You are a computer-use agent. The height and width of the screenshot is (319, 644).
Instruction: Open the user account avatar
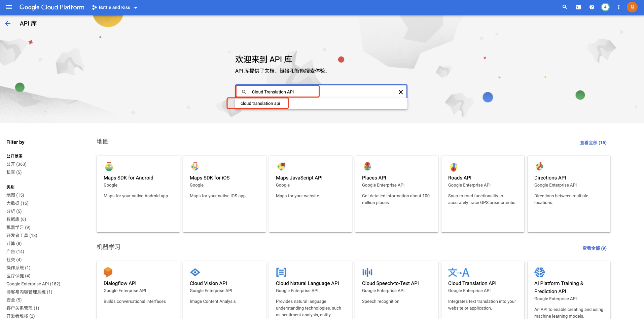(x=632, y=7)
